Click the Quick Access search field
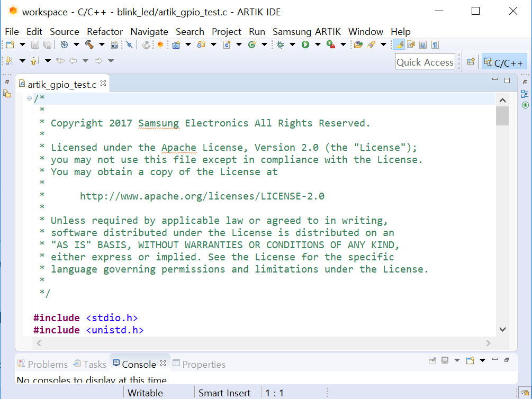 tap(425, 61)
